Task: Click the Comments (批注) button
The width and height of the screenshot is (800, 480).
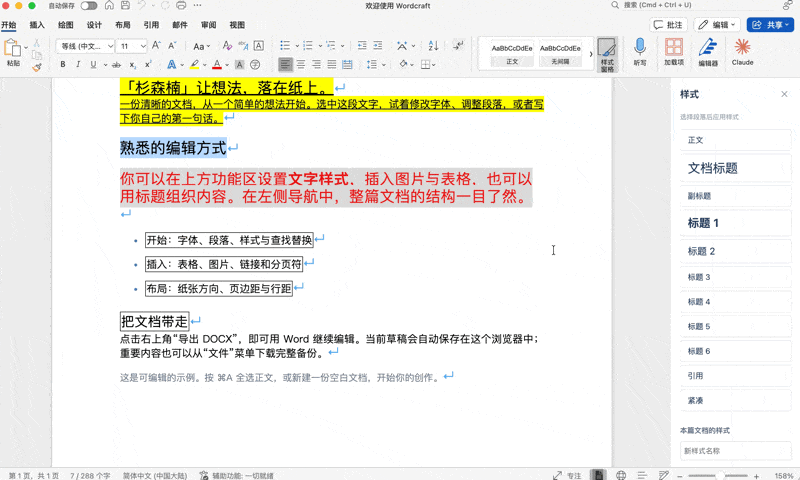Action: click(x=668, y=24)
